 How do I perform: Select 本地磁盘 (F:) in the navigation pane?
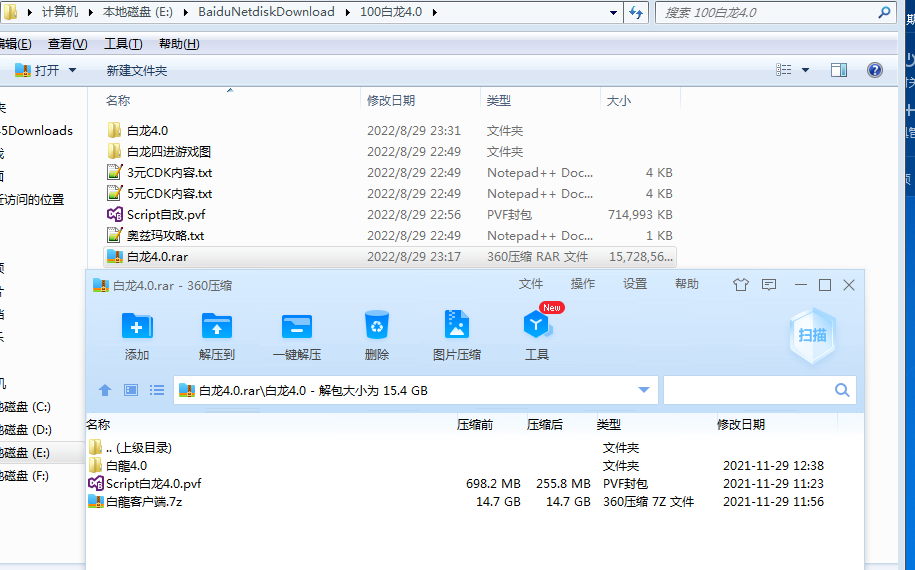(24, 476)
